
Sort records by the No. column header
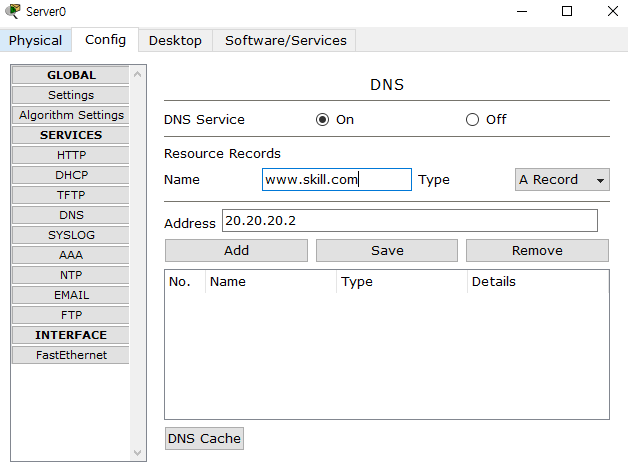(185, 282)
